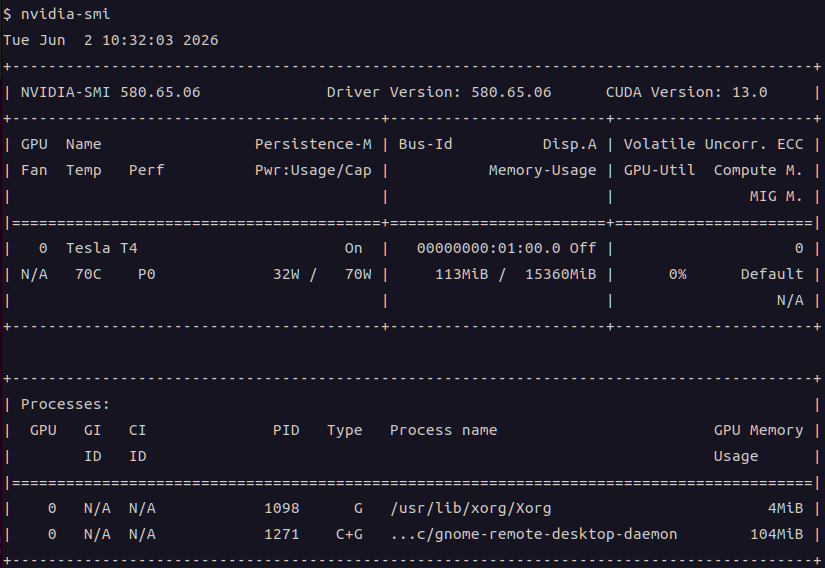825x568 pixels.
Task: Click the 'GPU-Util' header
Action: tap(659, 170)
